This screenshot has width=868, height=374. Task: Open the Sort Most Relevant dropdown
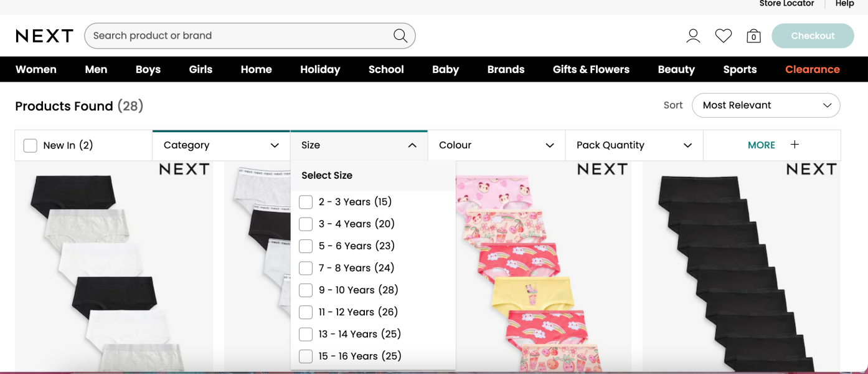766,105
